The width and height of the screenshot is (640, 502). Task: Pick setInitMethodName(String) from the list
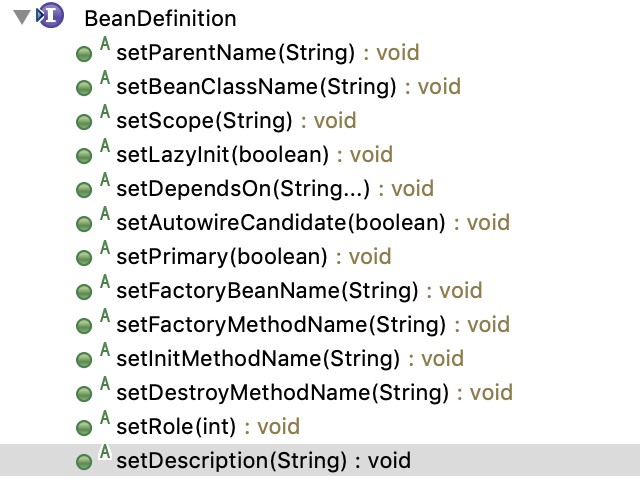[258, 359]
